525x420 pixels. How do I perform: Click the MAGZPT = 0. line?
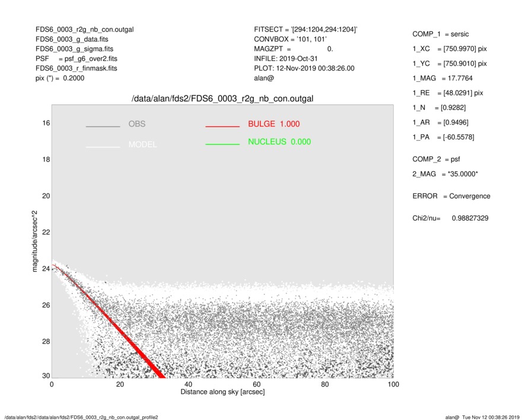[293, 49]
